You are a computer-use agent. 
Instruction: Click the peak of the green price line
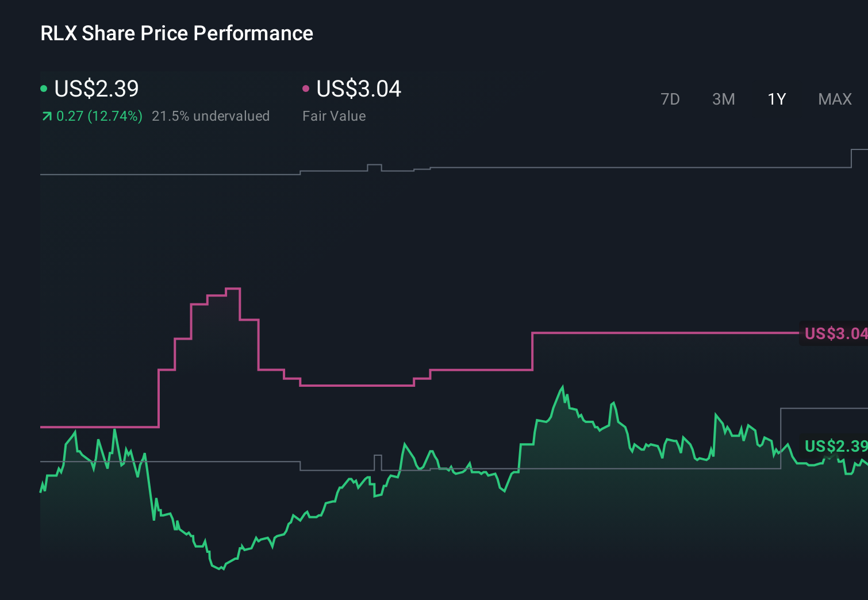(x=562, y=385)
